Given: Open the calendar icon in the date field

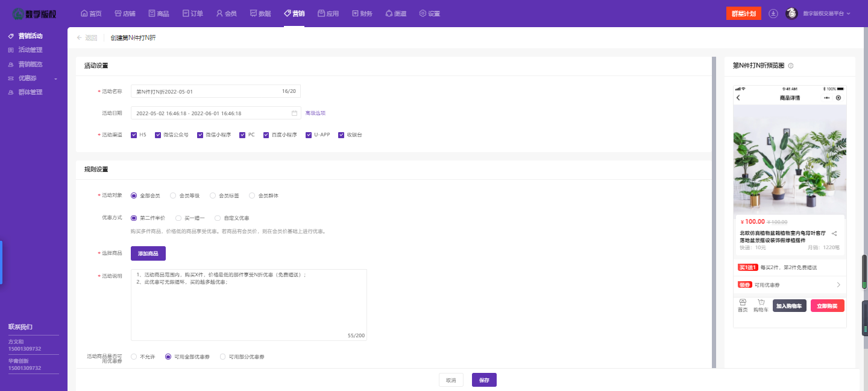Looking at the screenshot, I should tap(294, 113).
